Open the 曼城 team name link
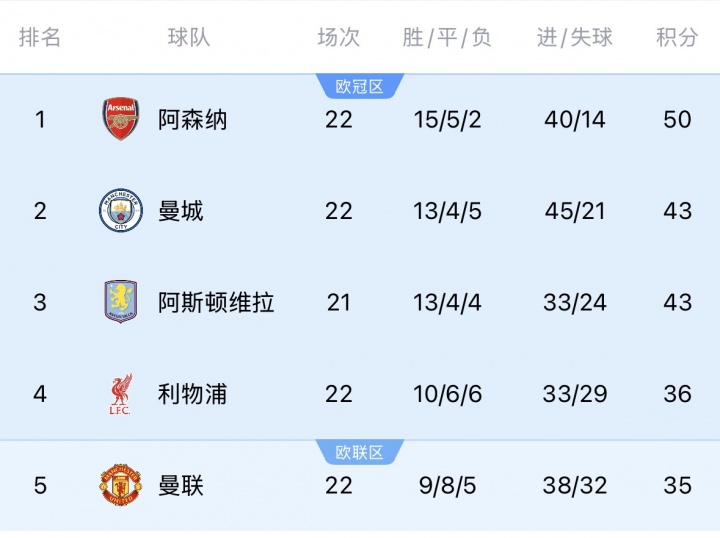 coord(181,211)
